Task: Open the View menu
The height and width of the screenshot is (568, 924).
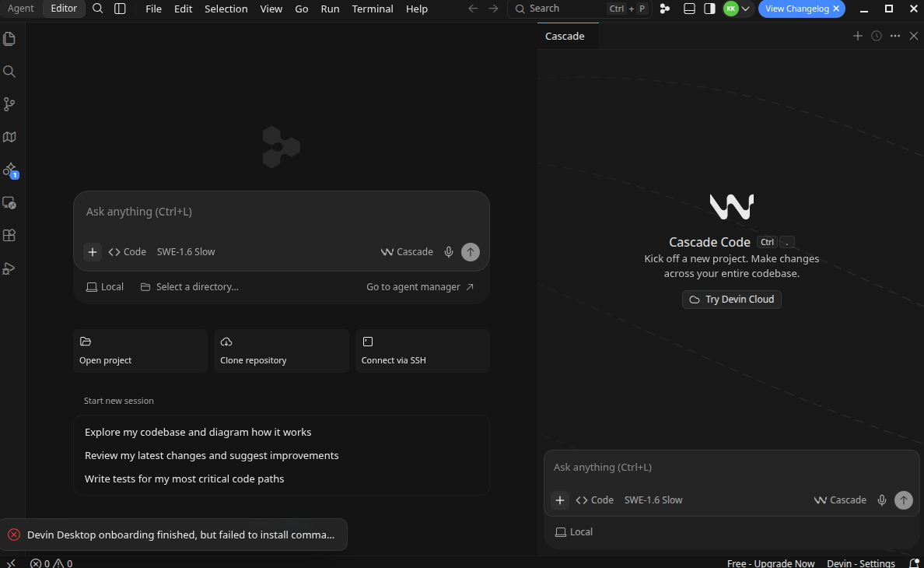Action: tap(271, 9)
